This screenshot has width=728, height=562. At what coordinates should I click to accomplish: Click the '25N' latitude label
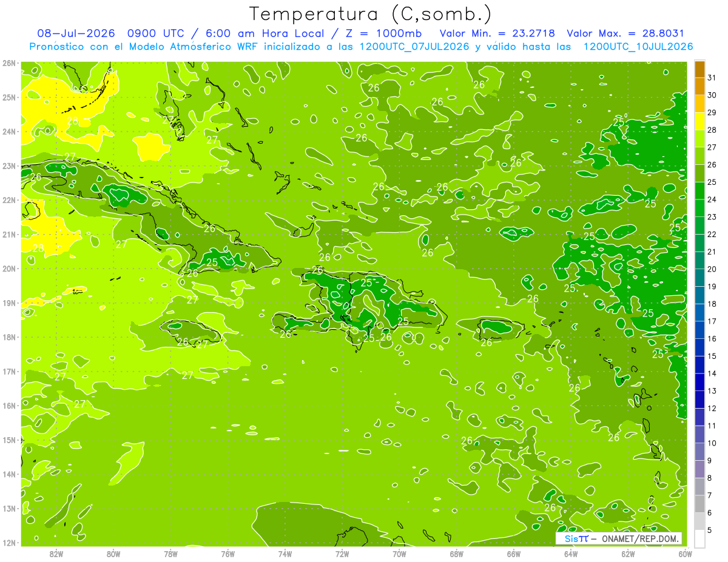pyautogui.click(x=8, y=97)
